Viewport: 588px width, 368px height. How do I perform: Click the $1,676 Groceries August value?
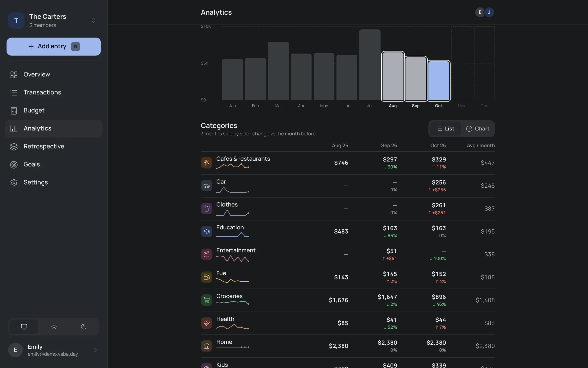coord(338,300)
